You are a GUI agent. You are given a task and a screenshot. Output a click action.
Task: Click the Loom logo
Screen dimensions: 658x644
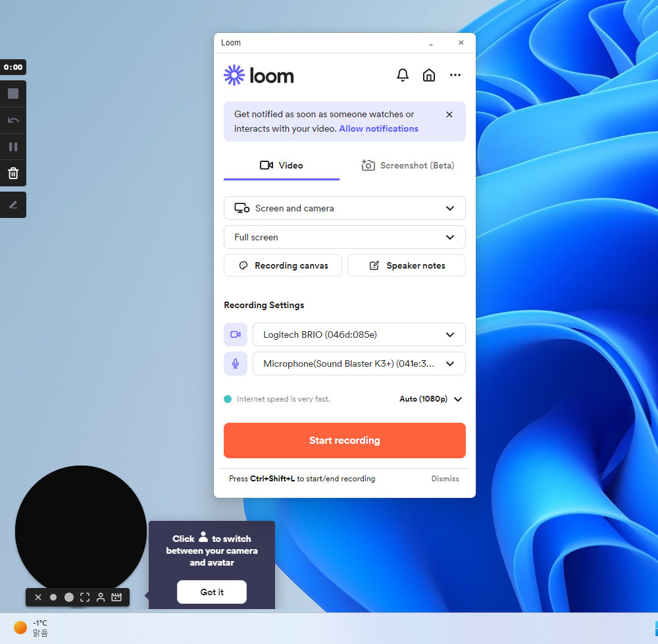click(x=259, y=75)
